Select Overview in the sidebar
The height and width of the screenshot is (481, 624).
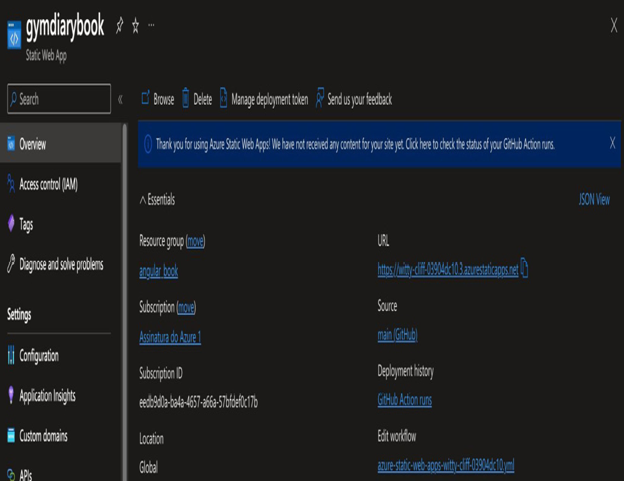coord(60,144)
